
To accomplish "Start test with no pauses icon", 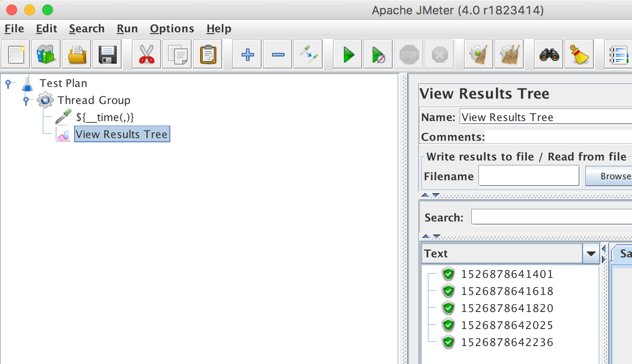I will point(378,54).
